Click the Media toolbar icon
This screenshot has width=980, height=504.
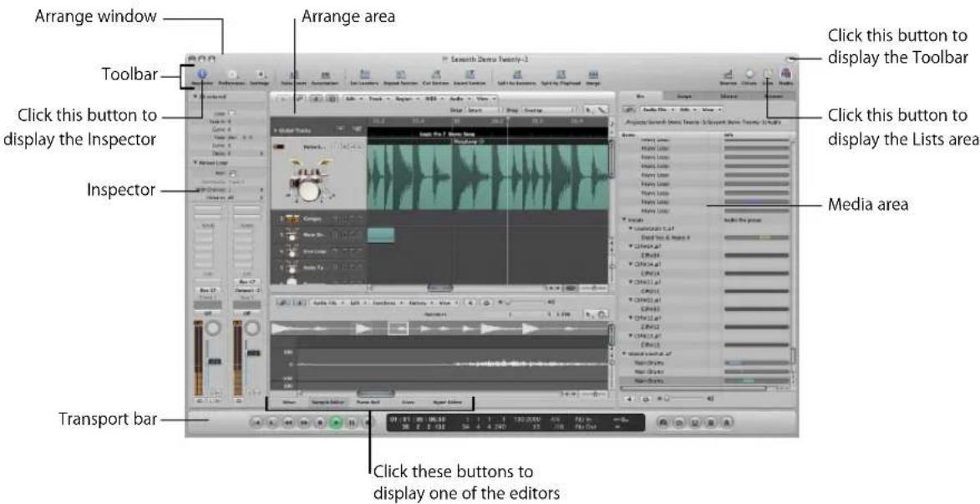click(785, 76)
